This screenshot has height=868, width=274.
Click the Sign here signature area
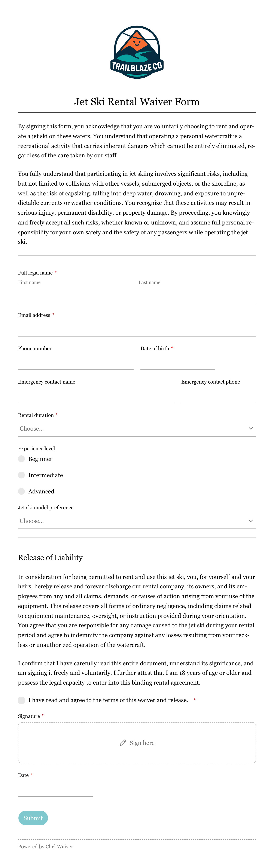tap(137, 743)
